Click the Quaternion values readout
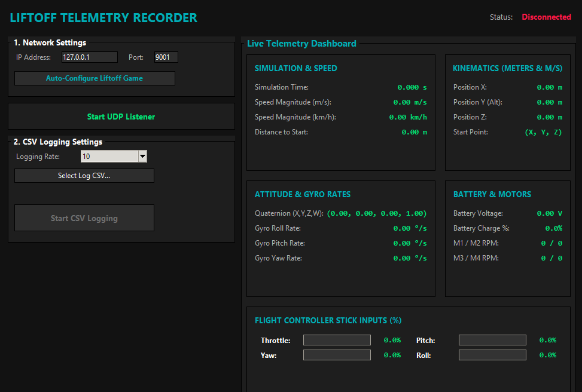Viewport: 582px width, 392px height. tap(377, 213)
